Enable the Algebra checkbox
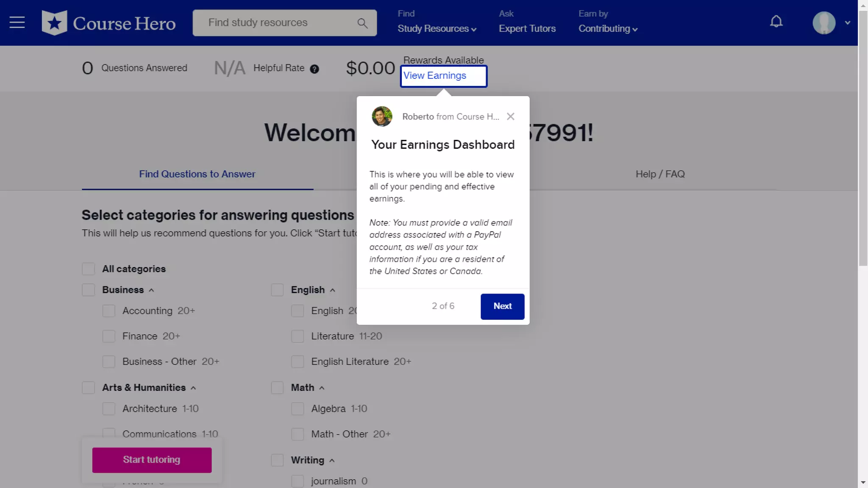Viewport: 868px width, 488px height. [298, 409]
